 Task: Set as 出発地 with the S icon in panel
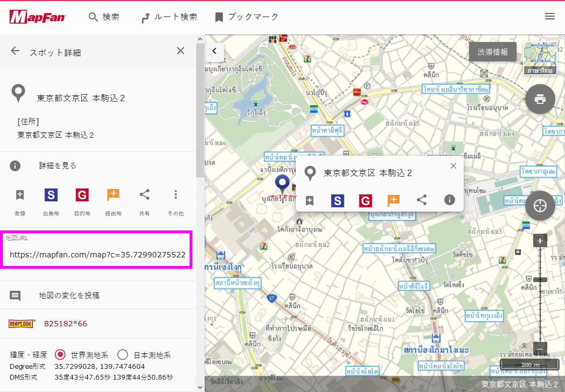51,195
